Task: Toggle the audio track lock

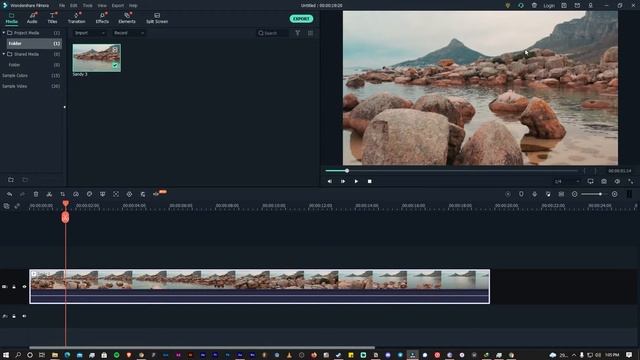Action: coord(14,316)
